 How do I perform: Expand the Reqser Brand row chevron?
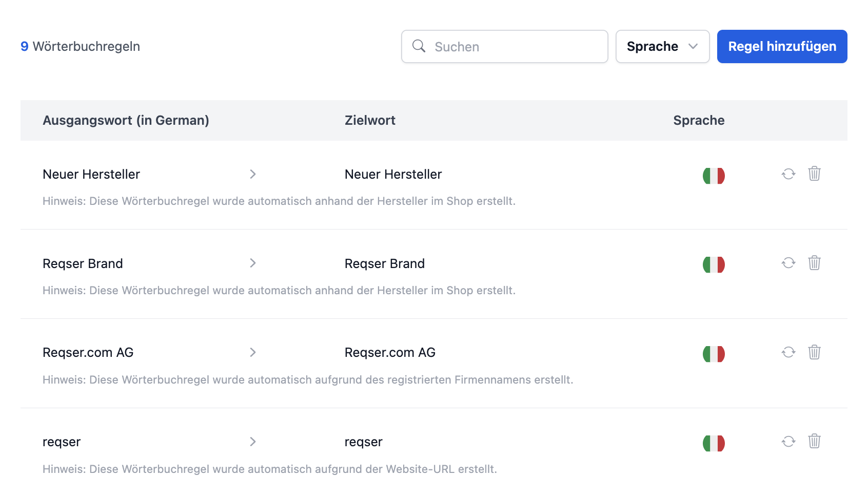(x=253, y=263)
